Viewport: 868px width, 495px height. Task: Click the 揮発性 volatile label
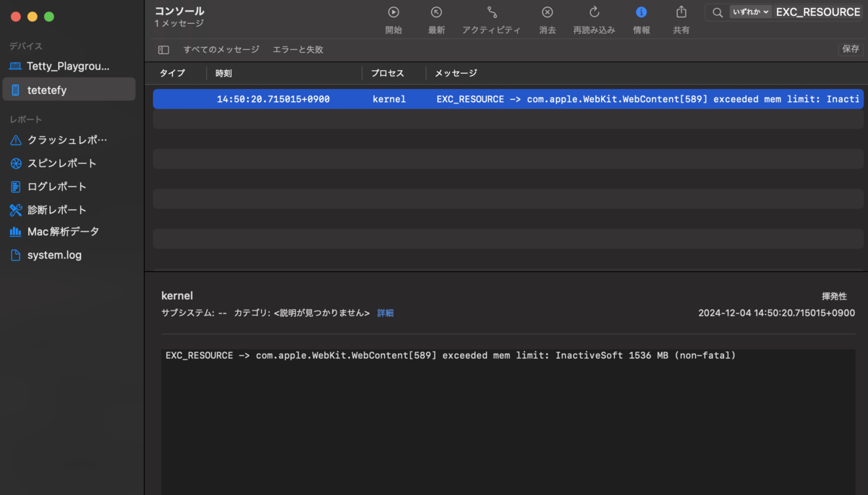pos(834,296)
